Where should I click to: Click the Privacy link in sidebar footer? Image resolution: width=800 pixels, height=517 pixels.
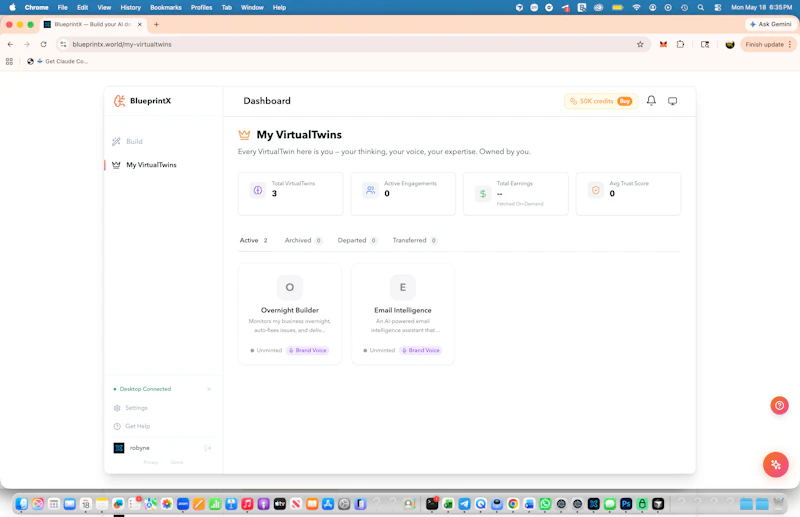point(151,462)
